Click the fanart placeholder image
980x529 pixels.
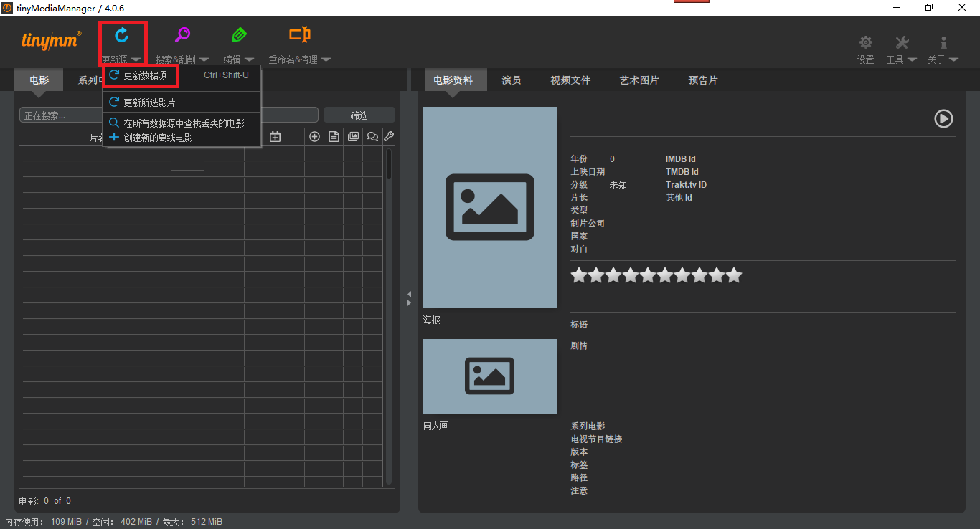pyautogui.click(x=490, y=376)
